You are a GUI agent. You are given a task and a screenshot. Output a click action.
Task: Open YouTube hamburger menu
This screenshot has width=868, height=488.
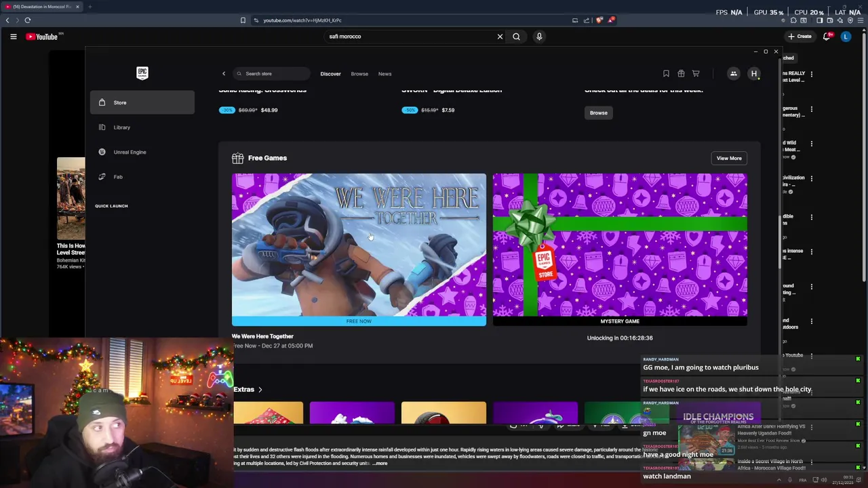pyautogui.click(x=13, y=37)
